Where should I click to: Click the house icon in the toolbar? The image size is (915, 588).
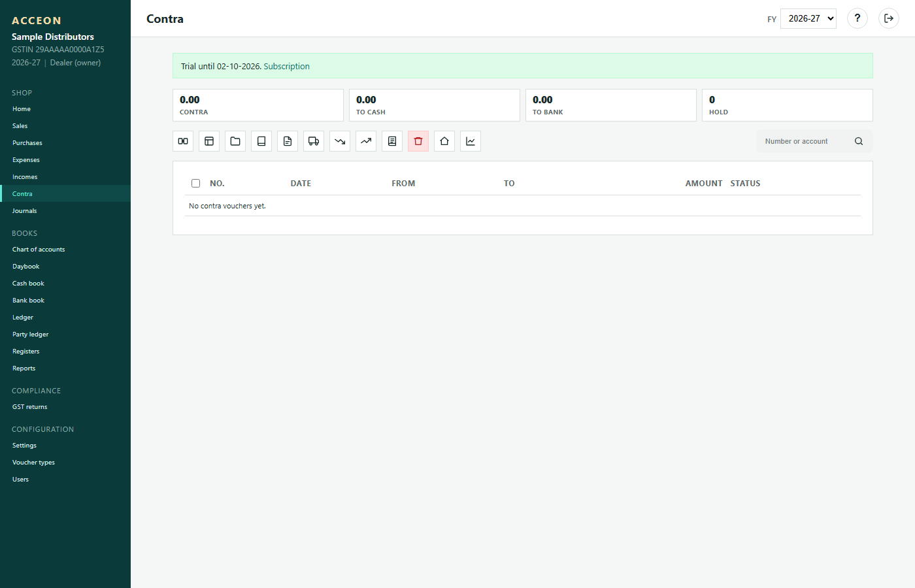point(444,141)
